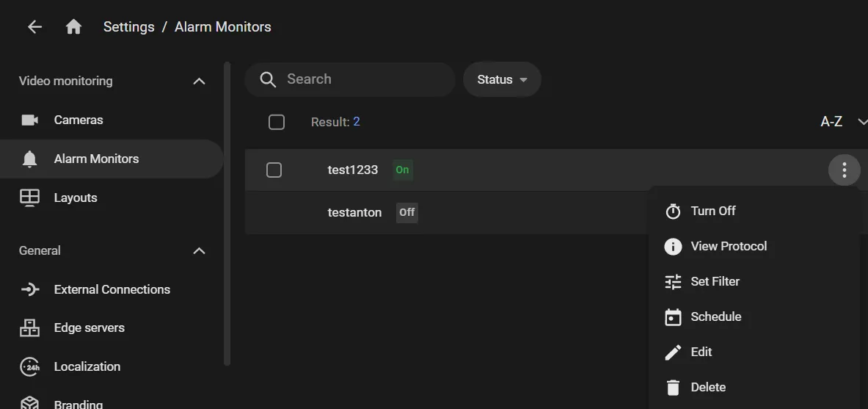Go back using the left arrow icon
Screen dimensions: 868x409
pos(35,26)
